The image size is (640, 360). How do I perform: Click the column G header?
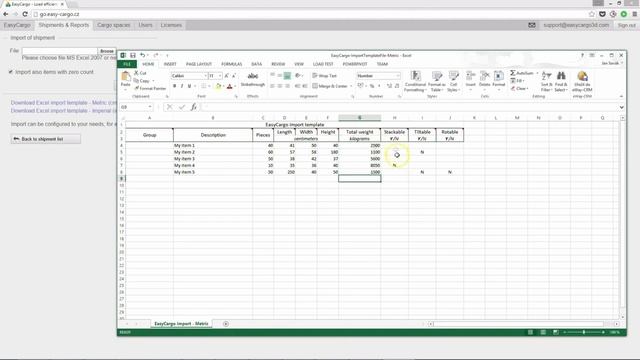360,118
